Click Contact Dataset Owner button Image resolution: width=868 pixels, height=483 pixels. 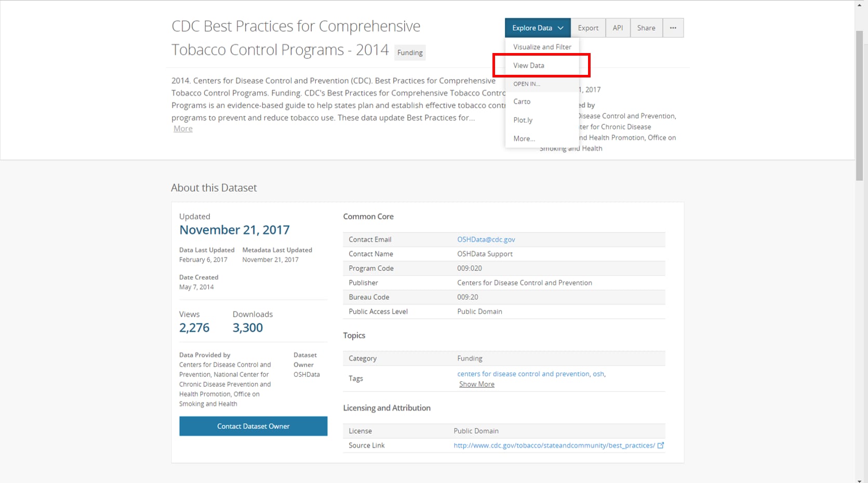[253, 426]
